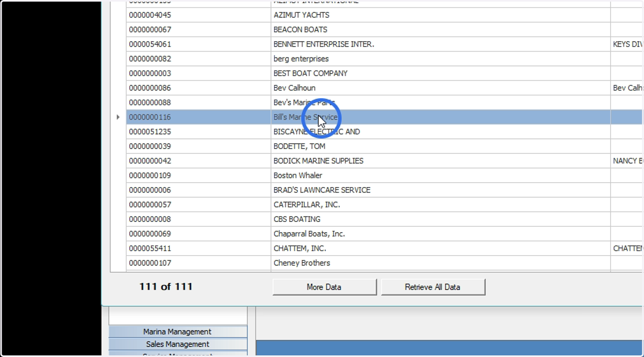Click vendor number 0000000107

[150, 263]
